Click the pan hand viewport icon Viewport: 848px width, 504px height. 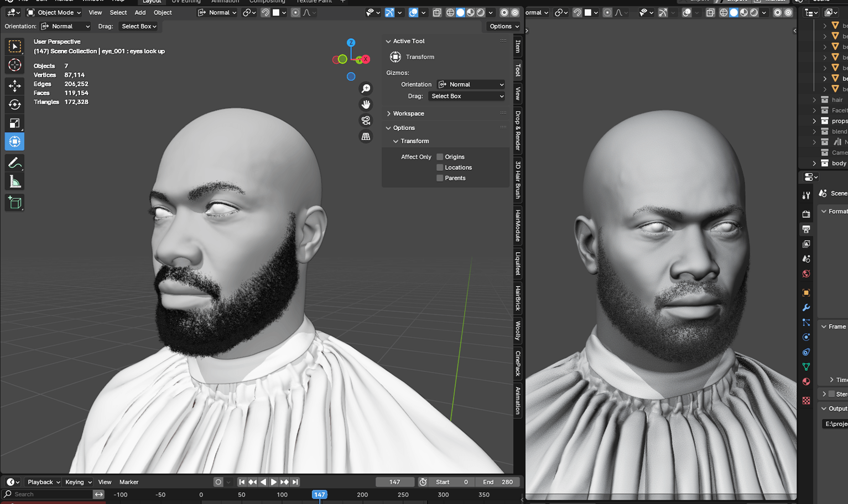pyautogui.click(x=366, y=105)
